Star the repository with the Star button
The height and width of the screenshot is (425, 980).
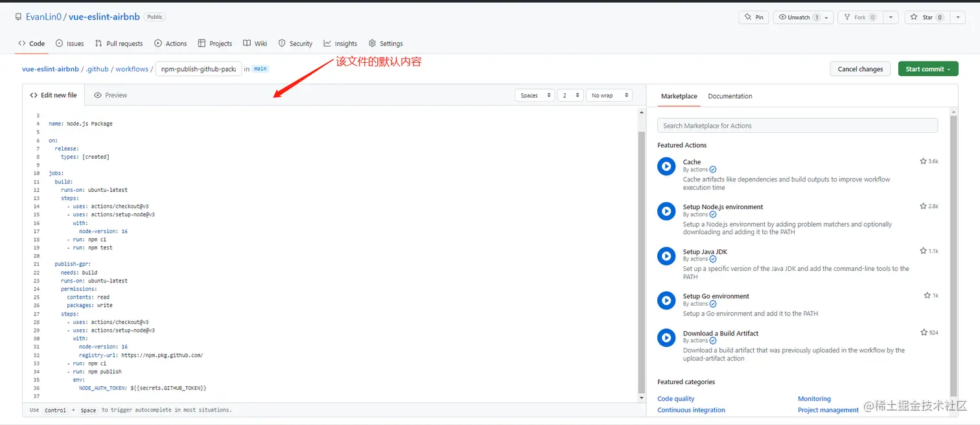click(927, 17)
